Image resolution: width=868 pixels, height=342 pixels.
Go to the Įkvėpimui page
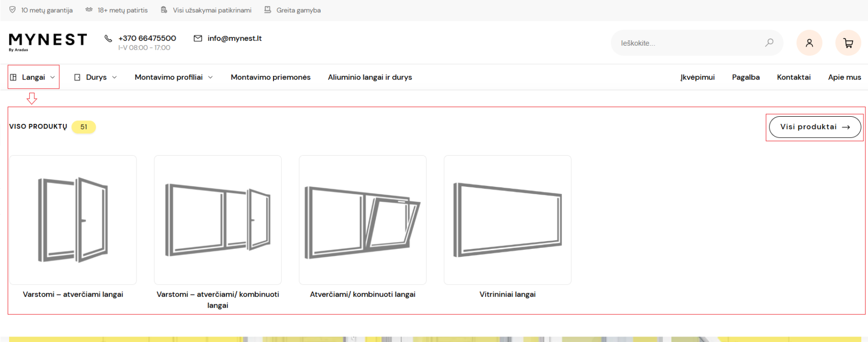(698, 77)
